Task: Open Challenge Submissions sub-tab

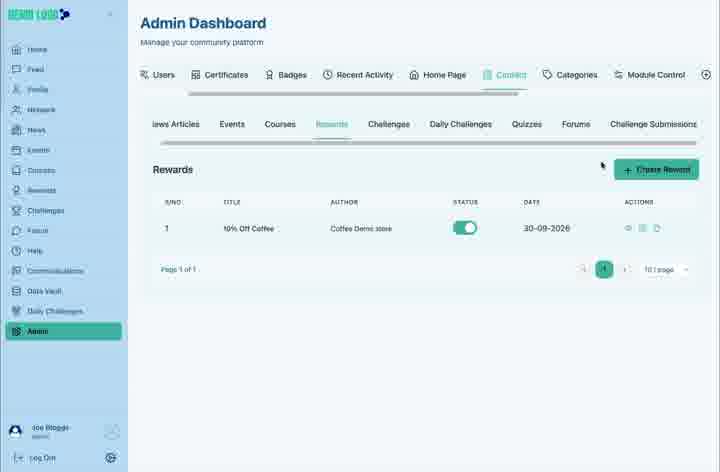Action: click(653, 124)
